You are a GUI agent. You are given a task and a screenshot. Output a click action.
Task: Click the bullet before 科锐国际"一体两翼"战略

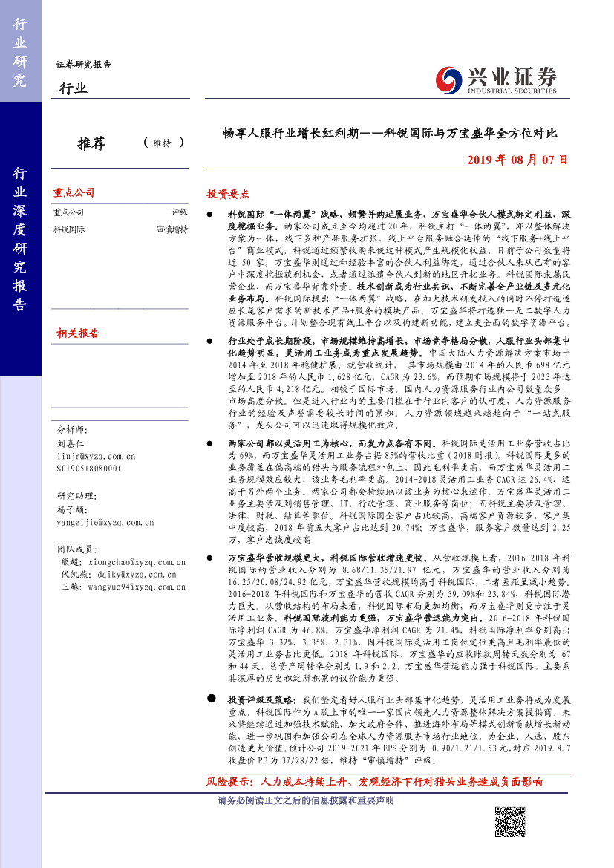pyautogui.click(x=212, y=212)
